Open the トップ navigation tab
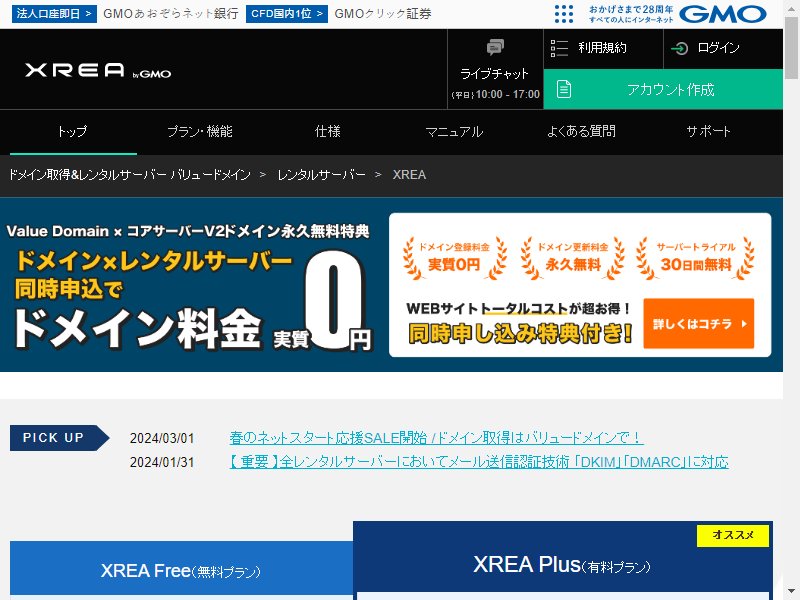The height and width of the screenshot is (600, 800). pyautogui.click(x=73, y=132)
